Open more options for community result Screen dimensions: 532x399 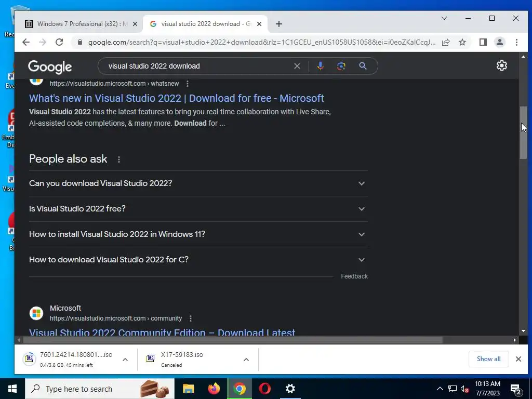point(190,318)
